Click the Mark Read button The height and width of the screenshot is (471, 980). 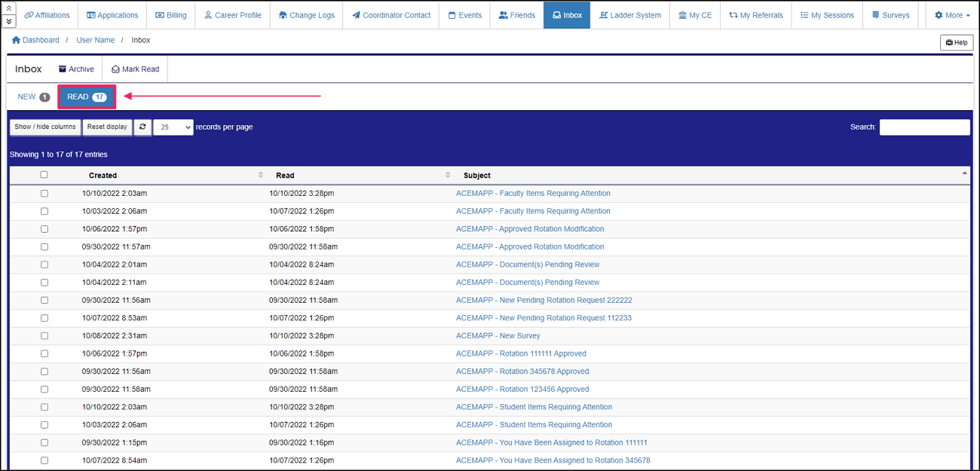point(134,69)
